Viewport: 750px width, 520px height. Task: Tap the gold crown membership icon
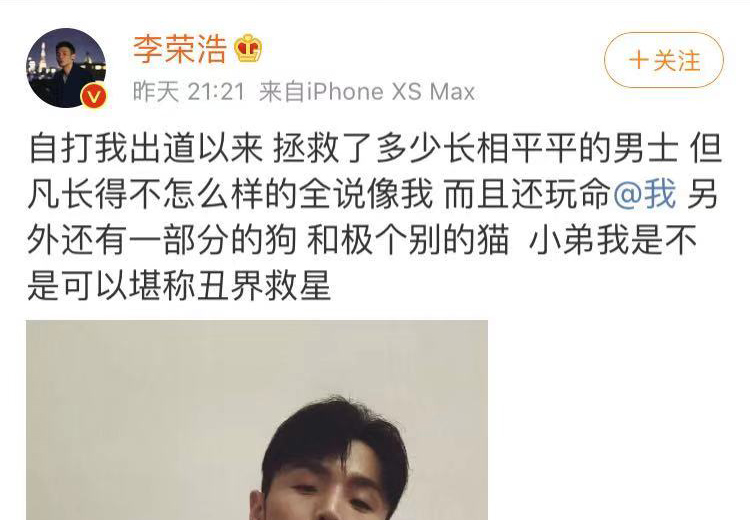(248, 48)
